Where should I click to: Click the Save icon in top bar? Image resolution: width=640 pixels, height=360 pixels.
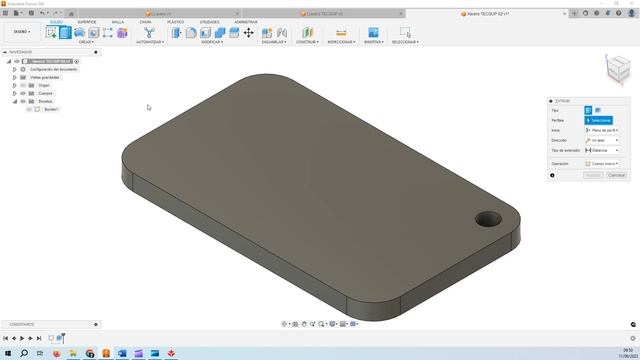pos(31,13)
